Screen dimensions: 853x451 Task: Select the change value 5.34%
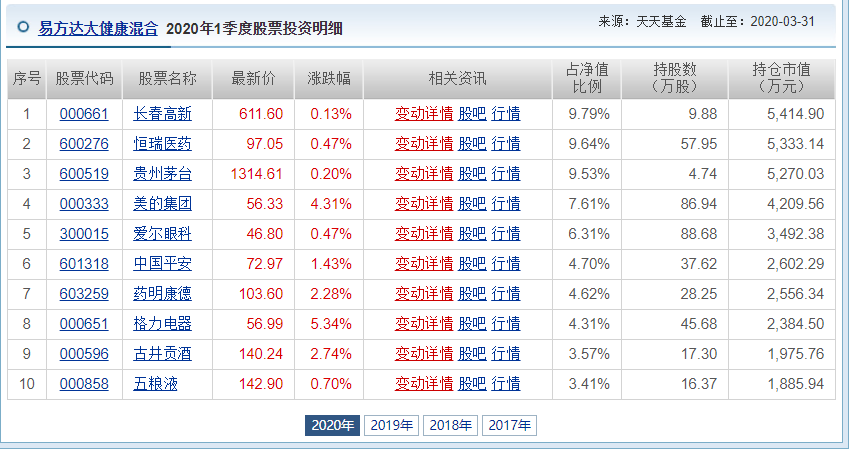331,324
